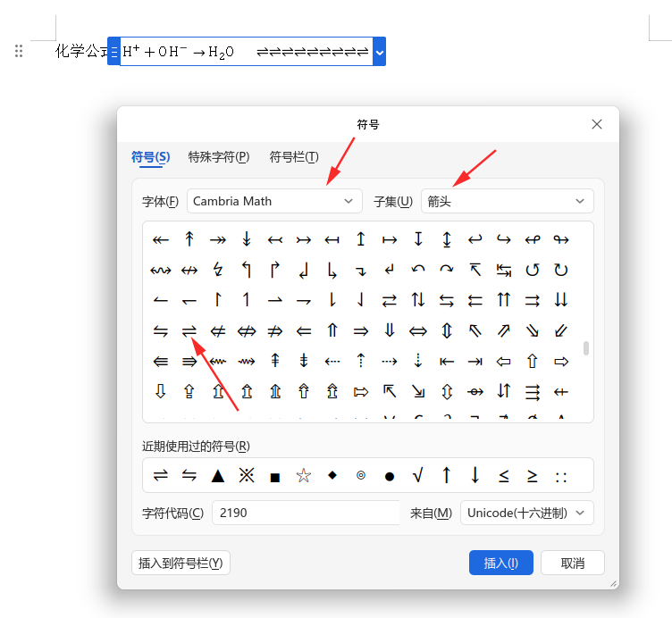This screenshot has height=618, width=672.
Task: Select the wave left-right arrow ↭
Action: [161, 270]
